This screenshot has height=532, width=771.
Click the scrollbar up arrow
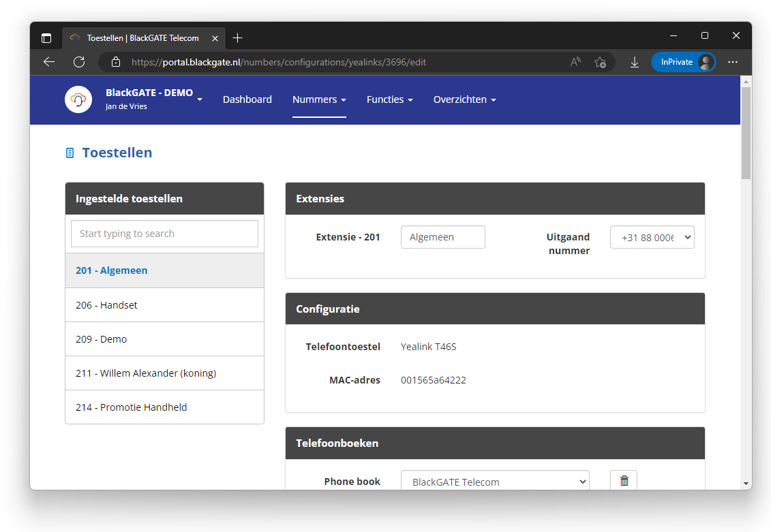(x=746, y=82)
